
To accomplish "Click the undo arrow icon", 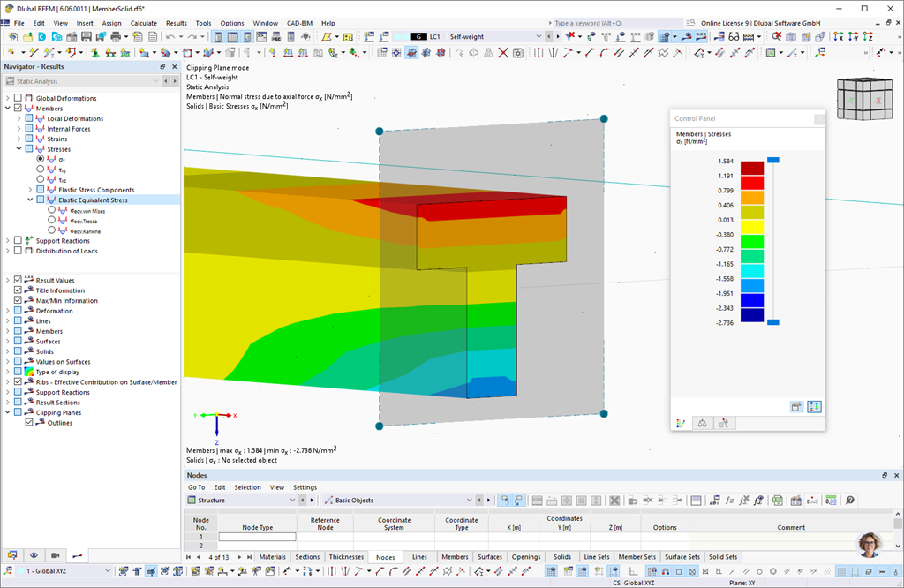I will coord(170,37).
